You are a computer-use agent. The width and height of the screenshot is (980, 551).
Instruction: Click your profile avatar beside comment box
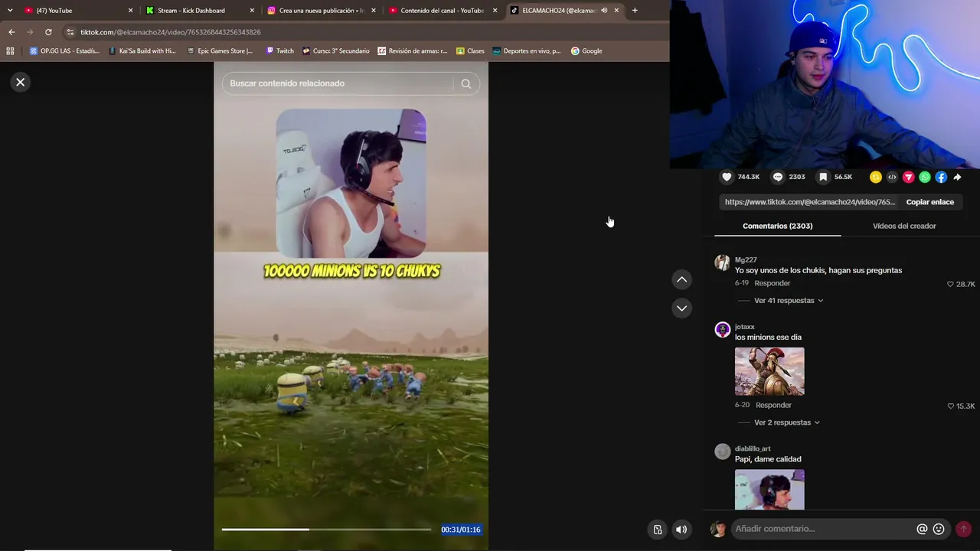click(x=718, y=529)
